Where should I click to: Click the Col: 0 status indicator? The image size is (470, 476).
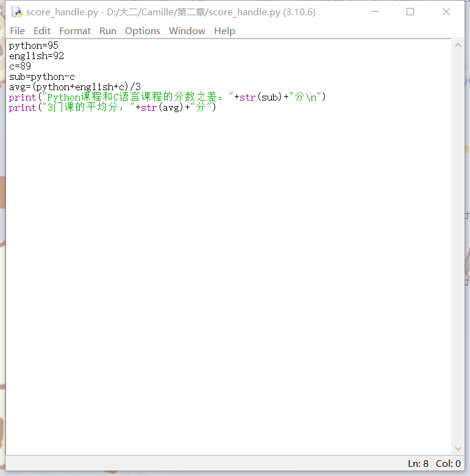pos(448,464)
